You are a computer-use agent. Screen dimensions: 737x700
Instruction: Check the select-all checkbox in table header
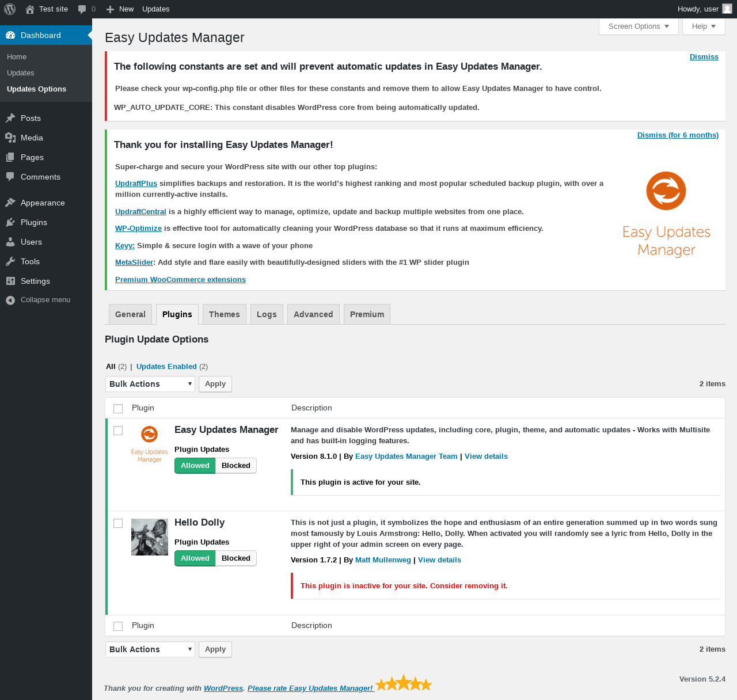point(118,409)
